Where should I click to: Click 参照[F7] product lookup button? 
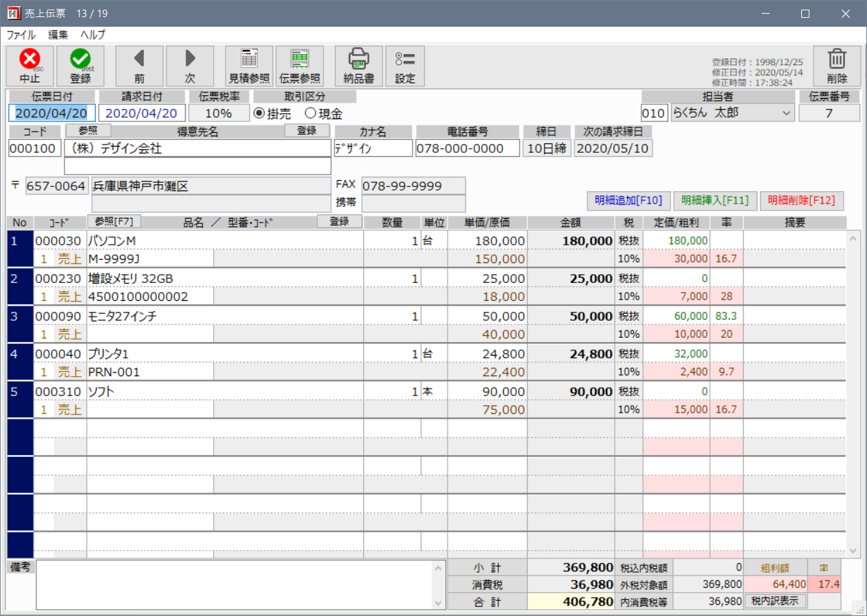click(x=114, y=221)
